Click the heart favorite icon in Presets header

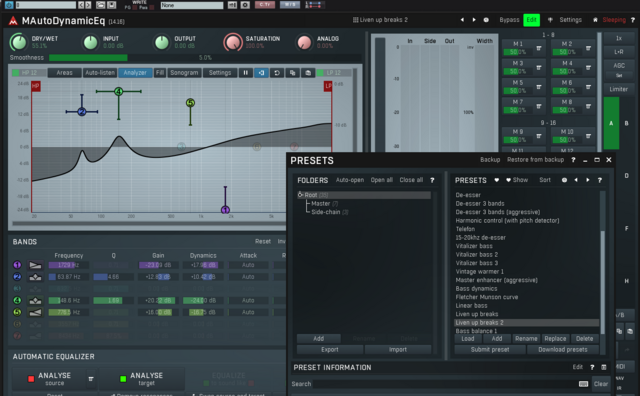(x=496, y=180)
